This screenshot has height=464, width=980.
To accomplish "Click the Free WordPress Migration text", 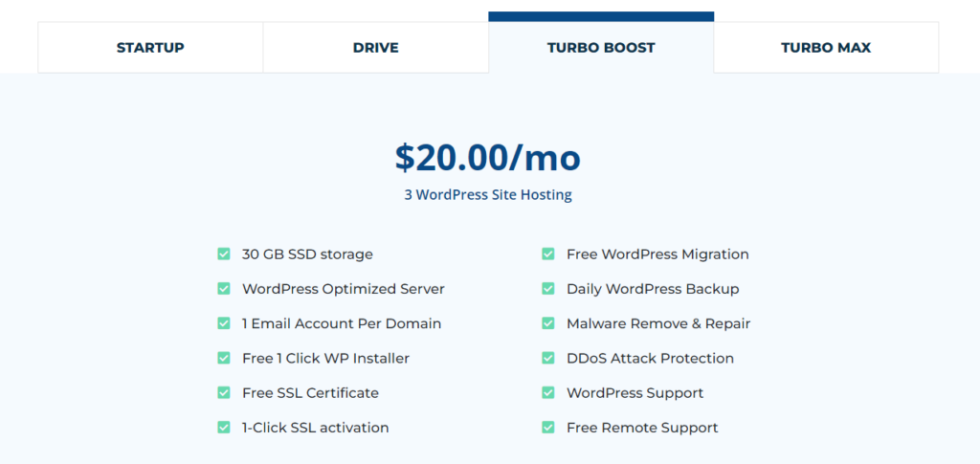I will [x=657, y=254].
